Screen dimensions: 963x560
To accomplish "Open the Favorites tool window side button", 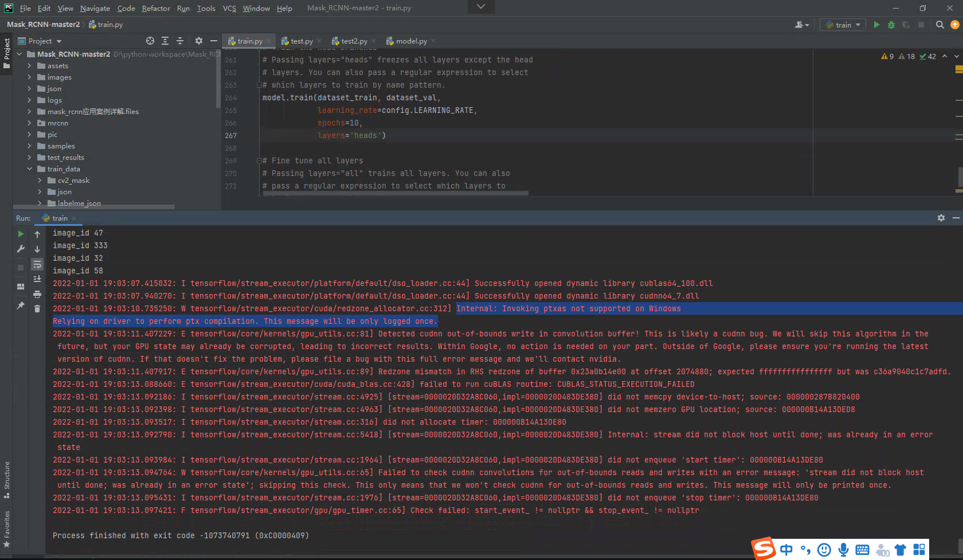I will tap(6, 528).
